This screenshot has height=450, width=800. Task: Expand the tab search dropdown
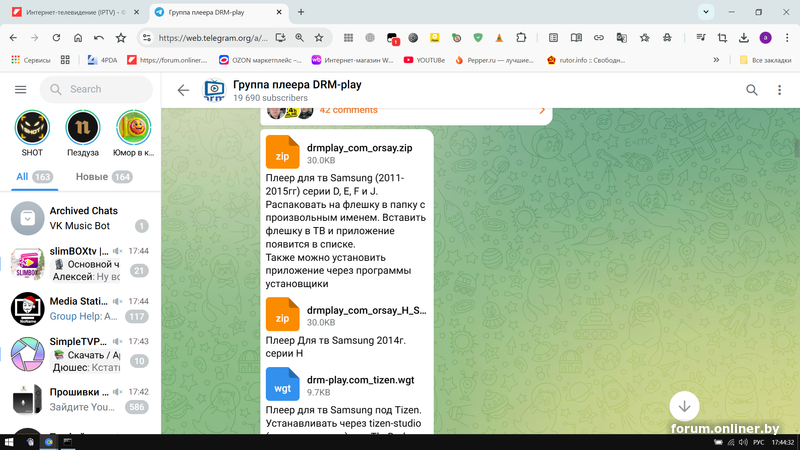[706, 12]
